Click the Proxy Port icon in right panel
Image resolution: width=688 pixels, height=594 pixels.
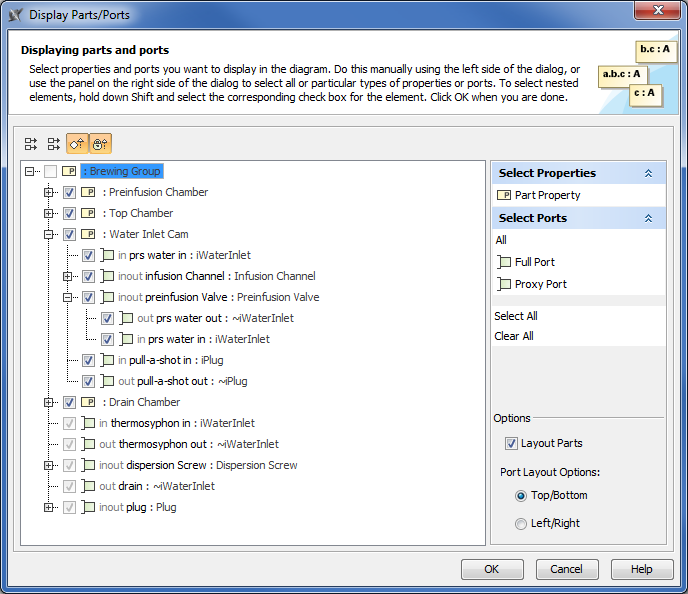point(504,284)
